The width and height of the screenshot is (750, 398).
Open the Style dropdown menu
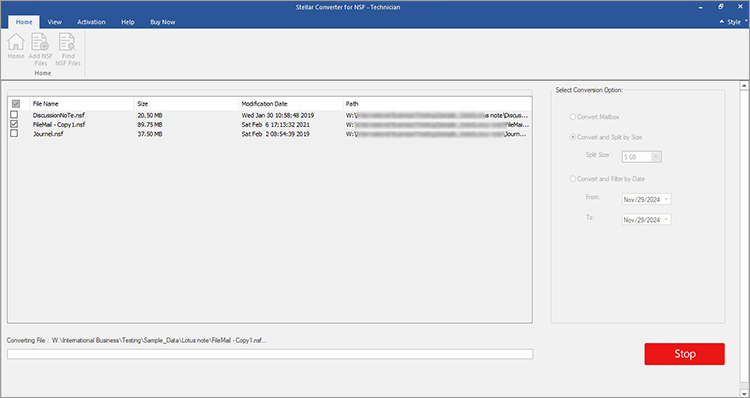click(x=736, y=22)
